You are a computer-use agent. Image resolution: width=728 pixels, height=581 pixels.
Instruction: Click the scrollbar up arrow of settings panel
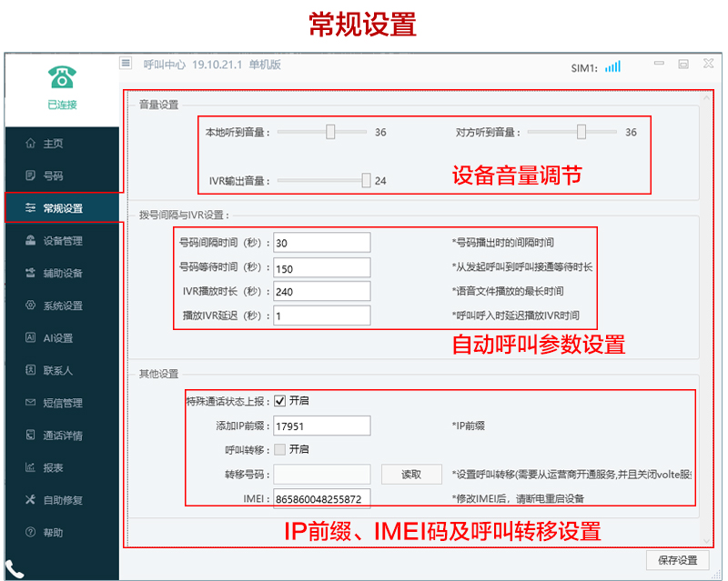tap(707, 97)
